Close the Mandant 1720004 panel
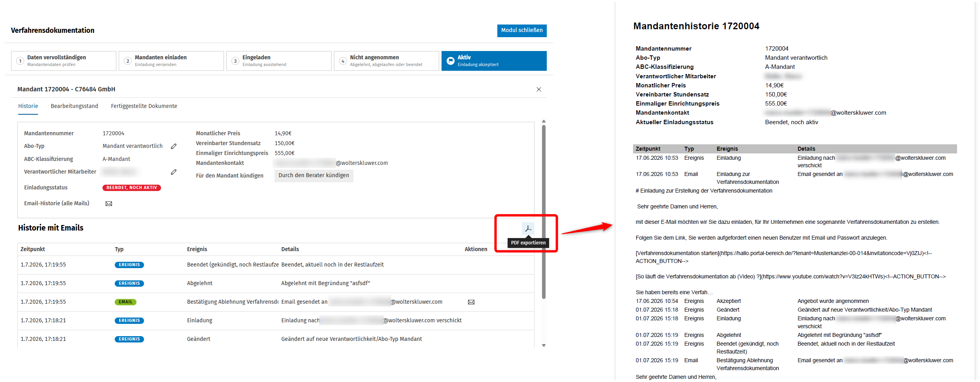 (538, 89)
